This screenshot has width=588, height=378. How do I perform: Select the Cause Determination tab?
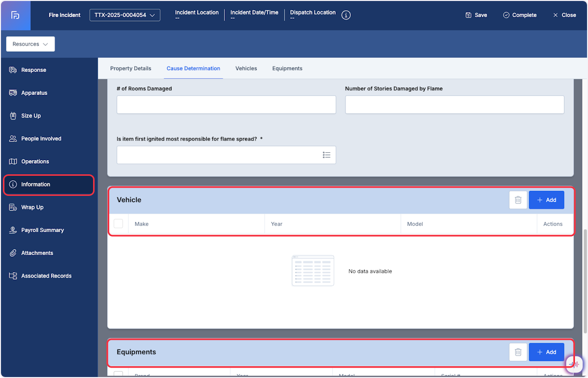193,69
